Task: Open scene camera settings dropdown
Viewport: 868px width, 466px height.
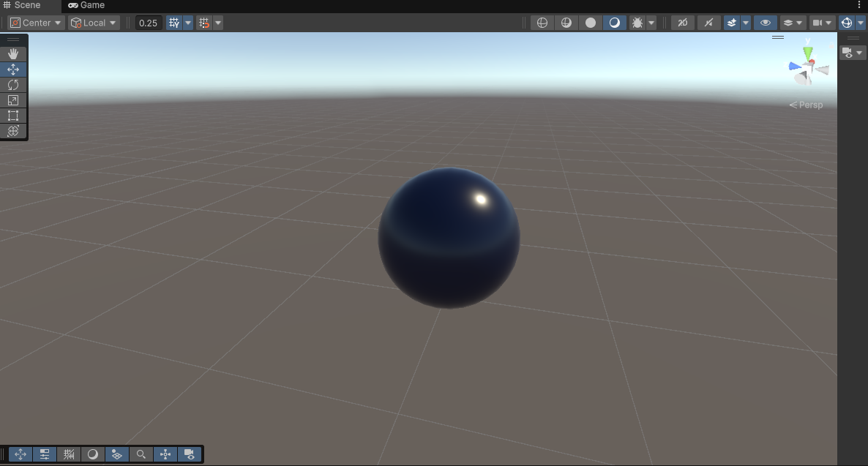Action: click(821, 23)
